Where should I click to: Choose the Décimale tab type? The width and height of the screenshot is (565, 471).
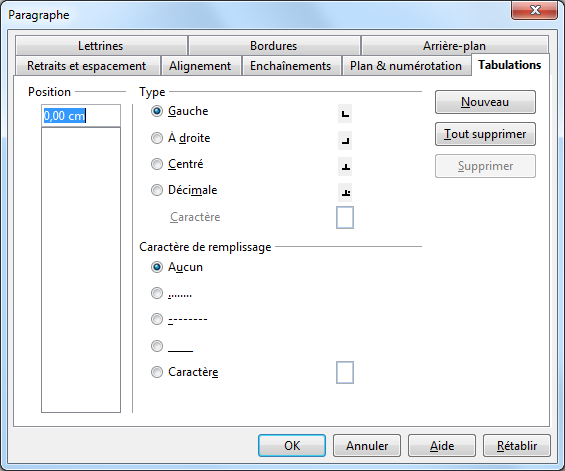pos(157,190)
